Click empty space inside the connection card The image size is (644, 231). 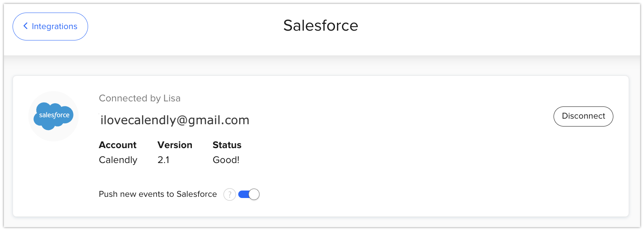[x=393, y=165]
